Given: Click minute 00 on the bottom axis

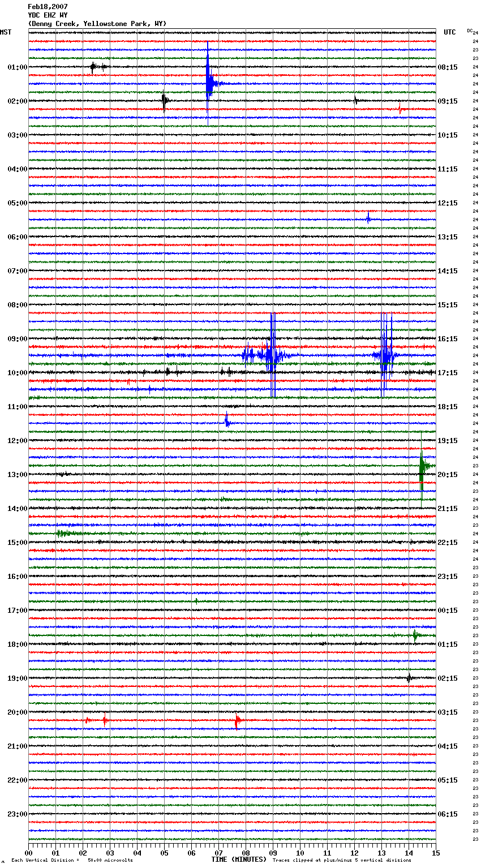Looking at the screenshot, I should [x=28, y=853].
